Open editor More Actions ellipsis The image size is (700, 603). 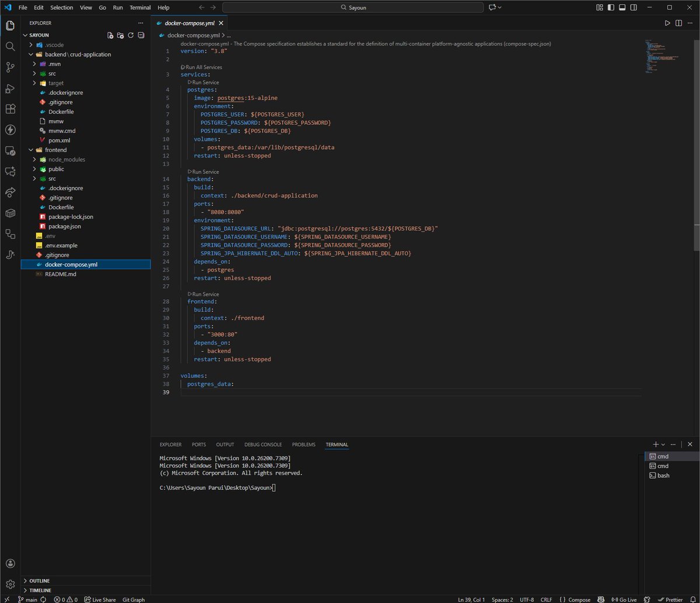pos(689,23)
